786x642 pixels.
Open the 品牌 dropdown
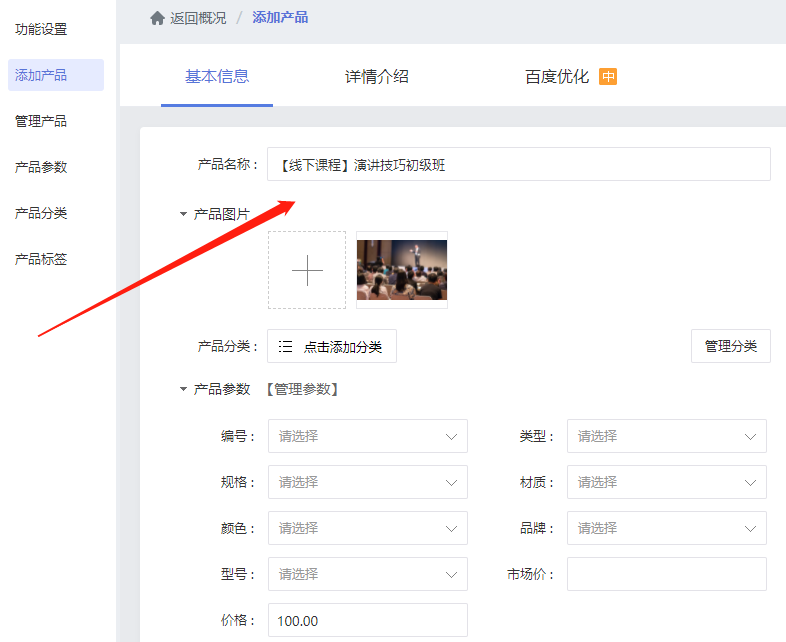tap(666, 528)
